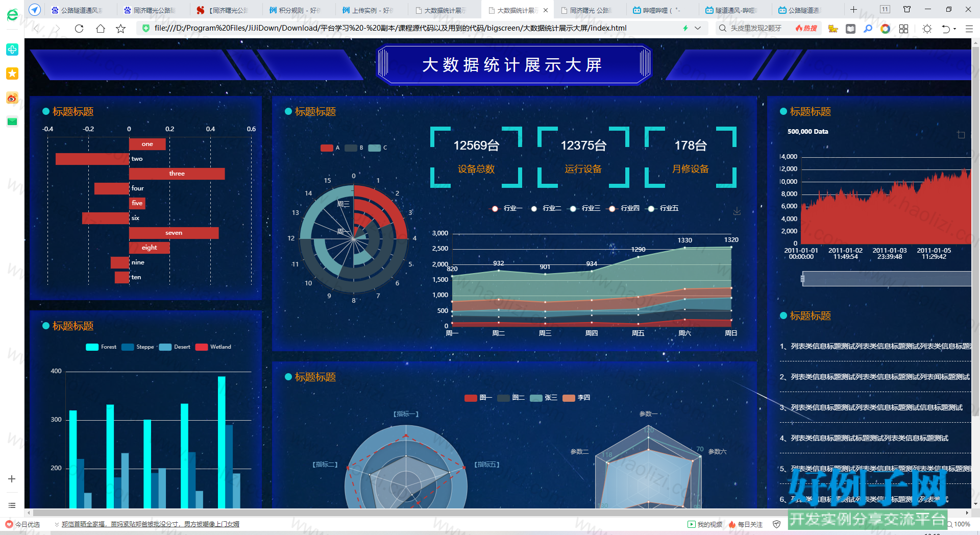Toggle 行业五 series in the line chart legend
This screenshot has width=980, height=535.
click(663, 208)
